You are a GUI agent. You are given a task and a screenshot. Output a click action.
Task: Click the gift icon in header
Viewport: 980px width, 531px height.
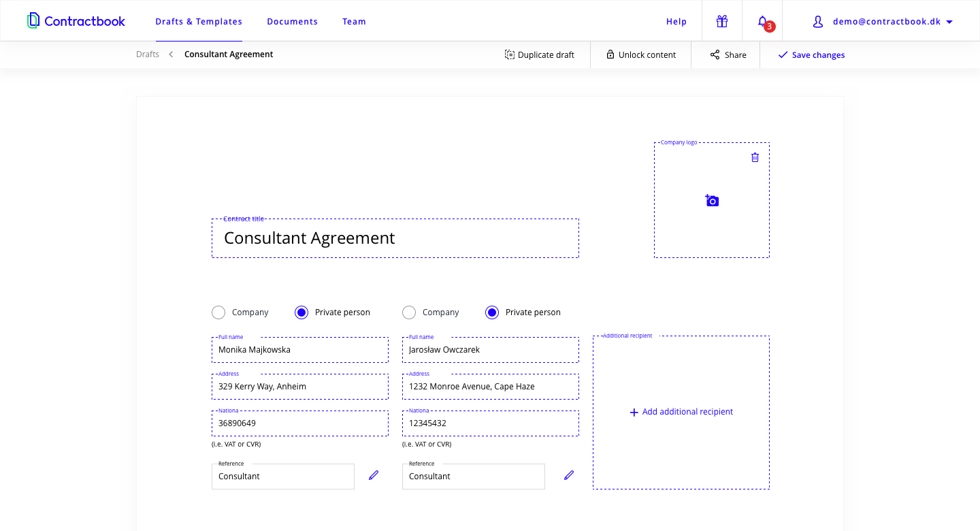[722, 21]
